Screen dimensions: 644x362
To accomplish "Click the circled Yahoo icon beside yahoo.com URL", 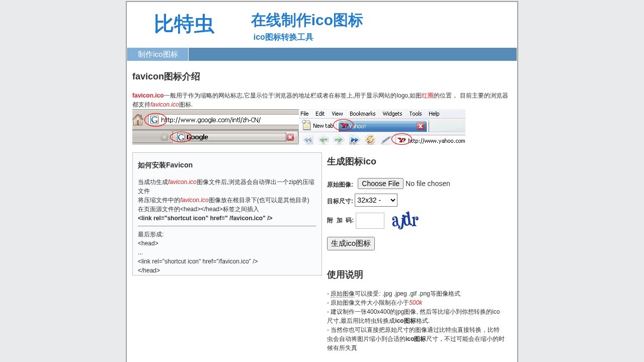I will [x=401, y=140].
